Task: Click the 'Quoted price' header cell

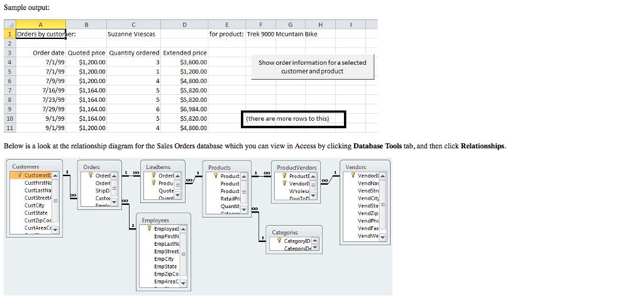Action: point(86,53)
